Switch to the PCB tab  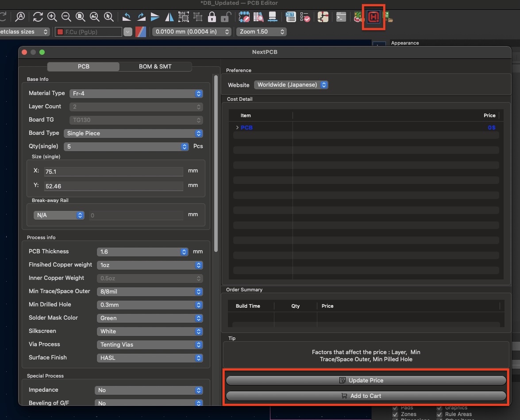pos(83,67)
